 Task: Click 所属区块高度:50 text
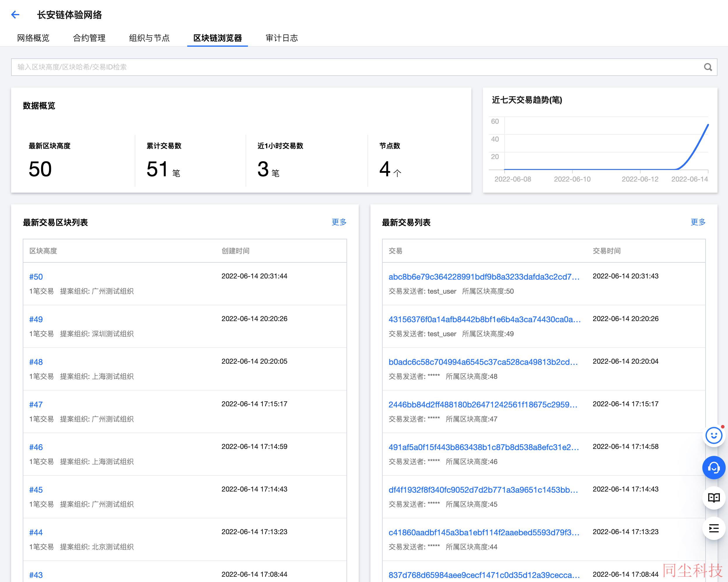point(488,291)
